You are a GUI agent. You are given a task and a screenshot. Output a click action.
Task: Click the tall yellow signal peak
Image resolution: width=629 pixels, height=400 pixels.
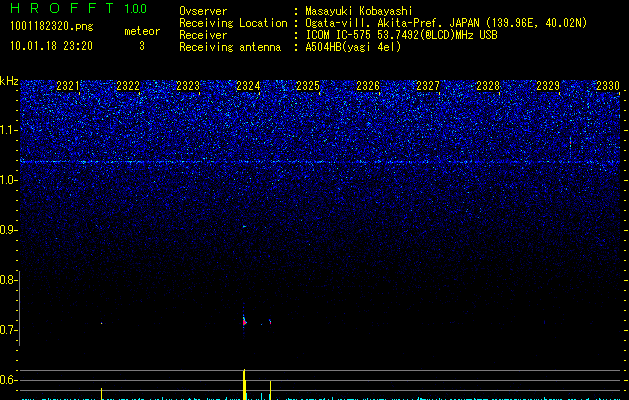point(244,382)
